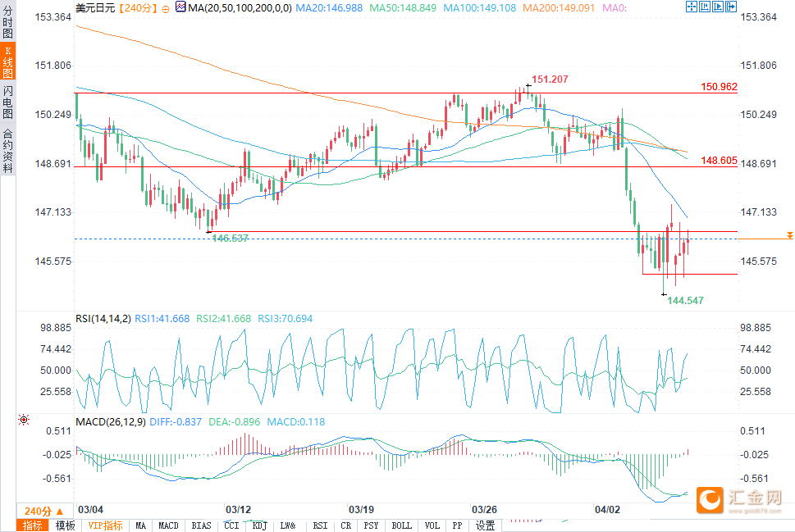
Task: Click the DIFF:-0.837 value
Action: click(176, 422)
